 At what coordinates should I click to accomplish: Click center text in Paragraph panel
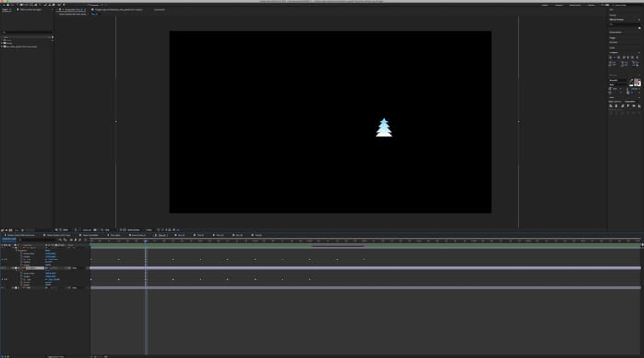(615, 58)
